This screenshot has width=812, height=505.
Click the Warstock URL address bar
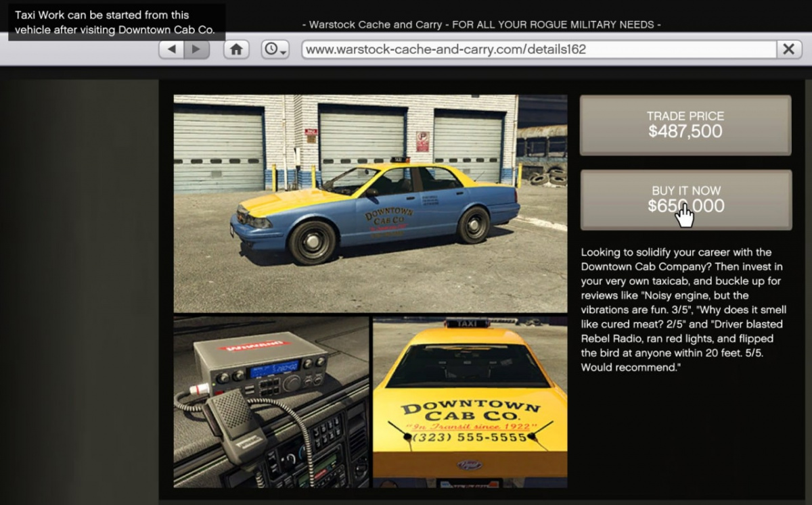[x=539, y=49]
